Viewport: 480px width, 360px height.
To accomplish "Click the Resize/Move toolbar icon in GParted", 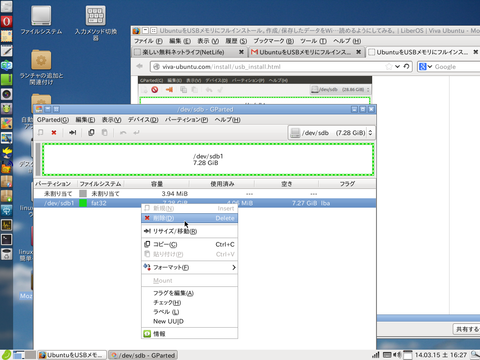I will tap(72, 133).
